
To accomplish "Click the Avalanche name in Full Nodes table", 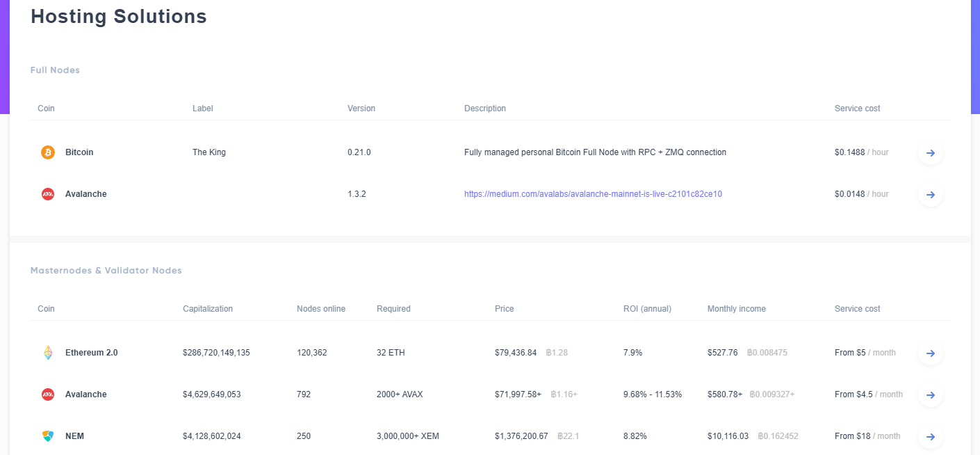I will pyautogui.click(x=86, y=194).
